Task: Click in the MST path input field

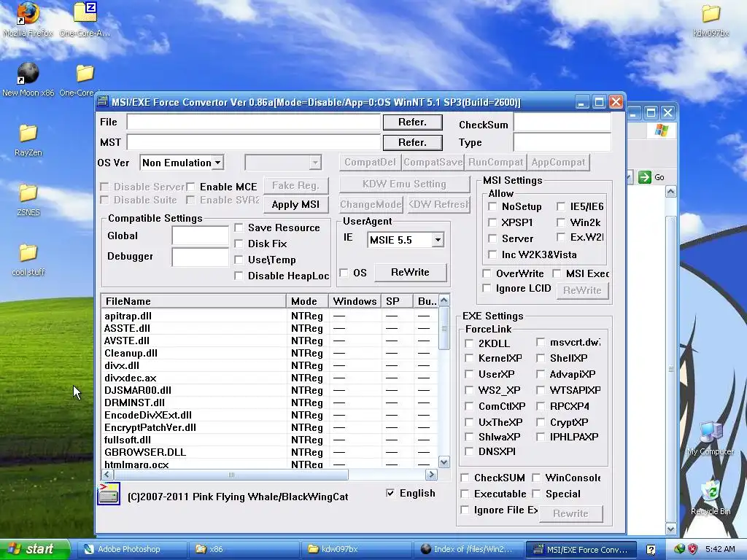Action: pyautogui.click(x=253, y=142)
